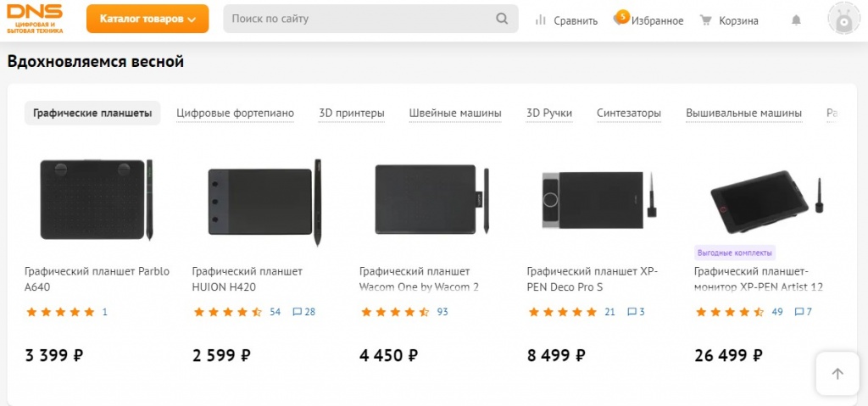This screenshot has width=868, height=406.
Task: Select the Графические планшеты tab
Action: [92, 113]
